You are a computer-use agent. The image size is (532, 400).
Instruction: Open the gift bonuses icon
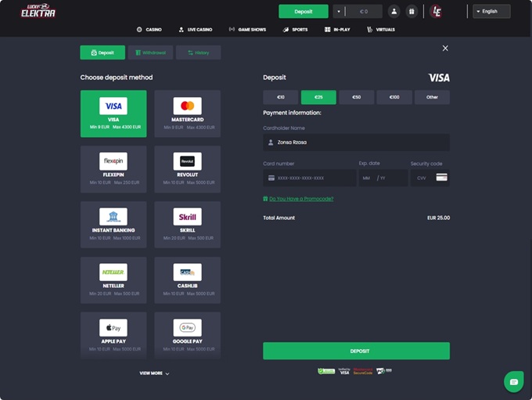[x=412, y=12]
